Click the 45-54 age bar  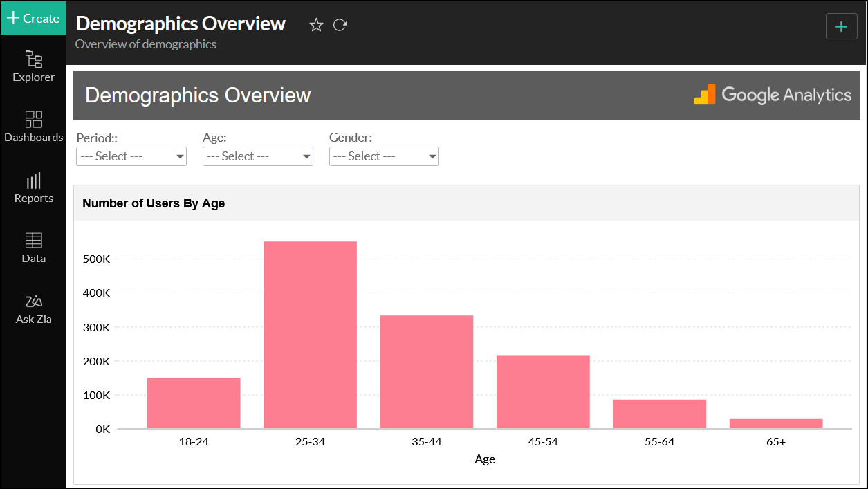(543, 391)
